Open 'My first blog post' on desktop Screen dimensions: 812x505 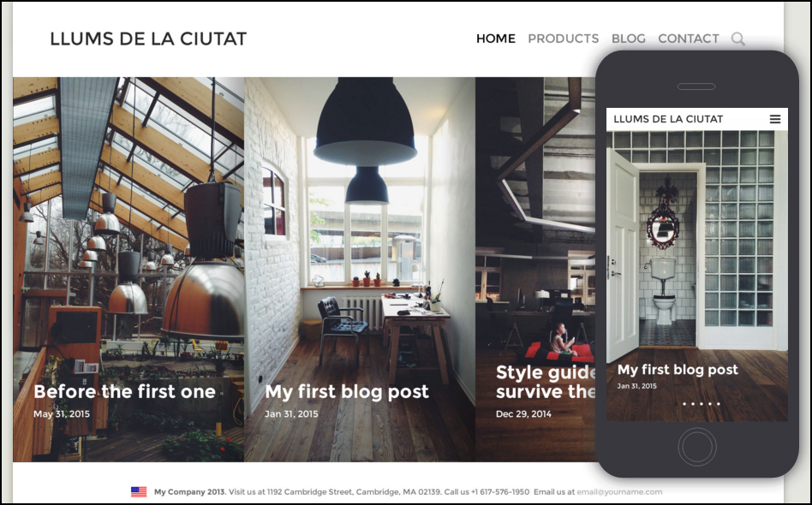pos(346,392)
